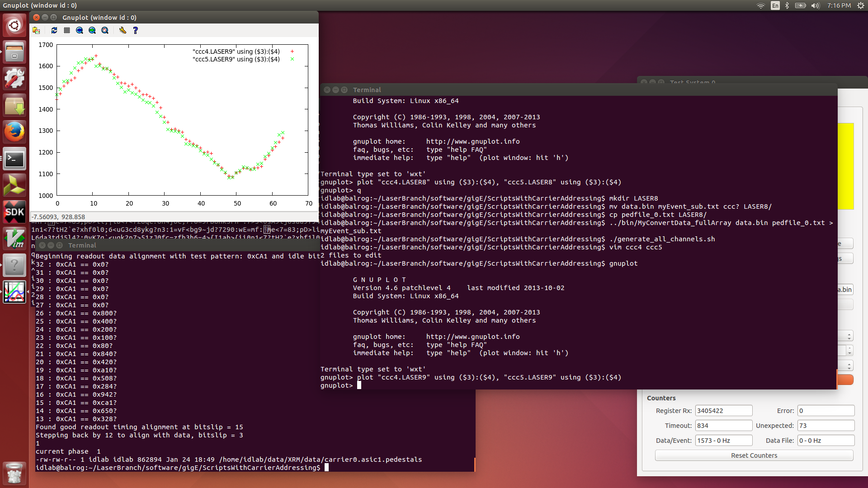Open Gnuplot help question mark
The width and height of the screenshot is (868, 488).
point(135,30)
